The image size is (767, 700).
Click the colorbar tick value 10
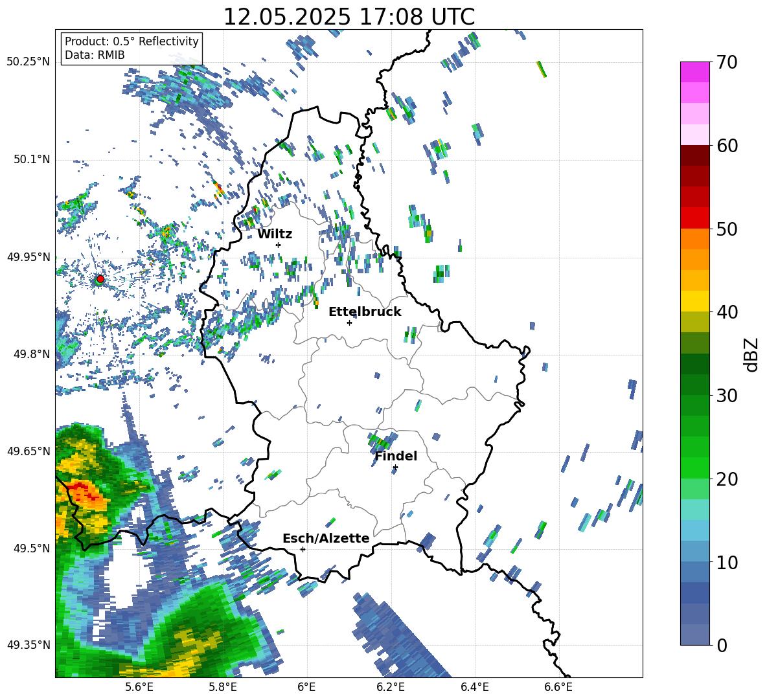727,563
